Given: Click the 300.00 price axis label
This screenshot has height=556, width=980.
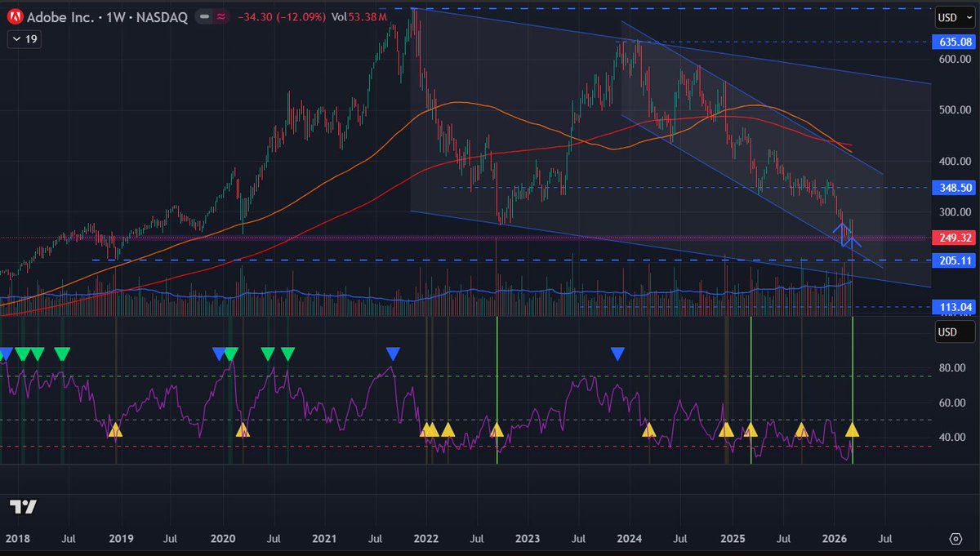Looking at the screenshot, I should point(955,212).
